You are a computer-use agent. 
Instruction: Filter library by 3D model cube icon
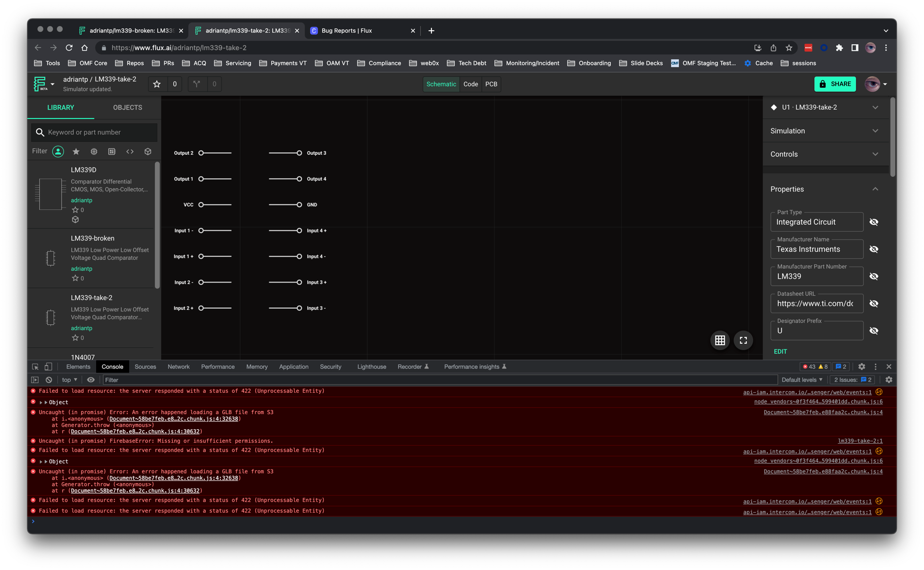(x=148, y=151)
